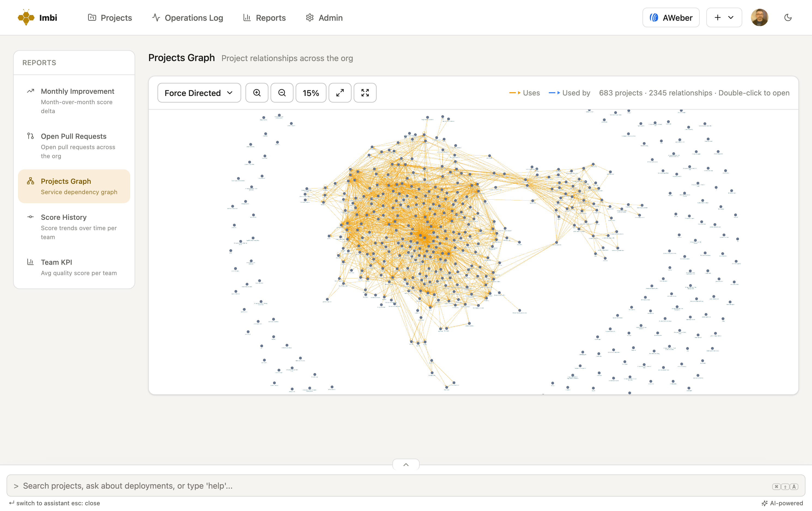Zoom in on the graph

coord(257,93)
